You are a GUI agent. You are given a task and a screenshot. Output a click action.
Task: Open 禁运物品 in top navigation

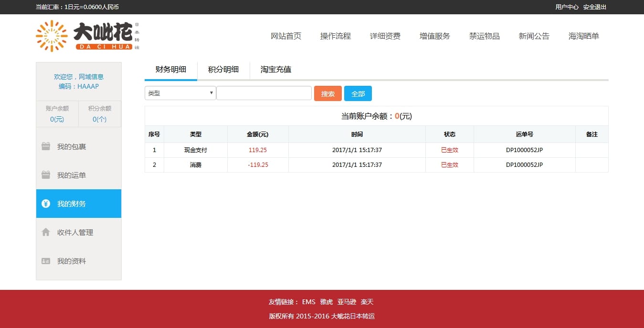(485, 36)
